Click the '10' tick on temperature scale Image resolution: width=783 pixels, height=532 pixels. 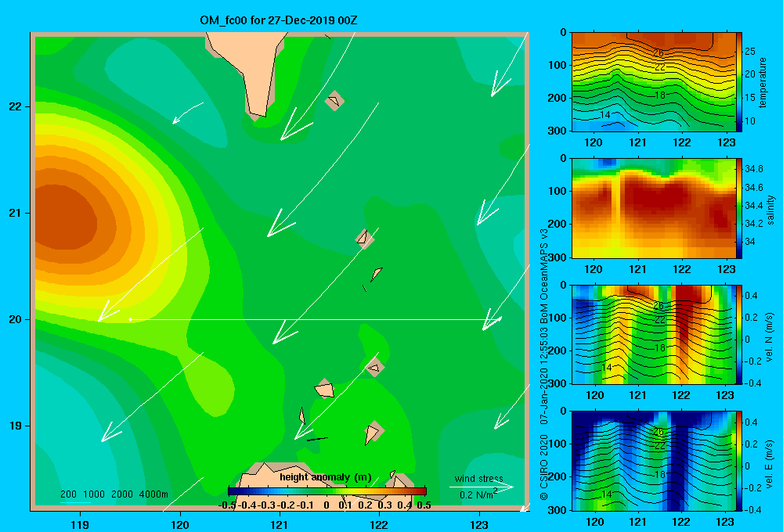[750, 121]
